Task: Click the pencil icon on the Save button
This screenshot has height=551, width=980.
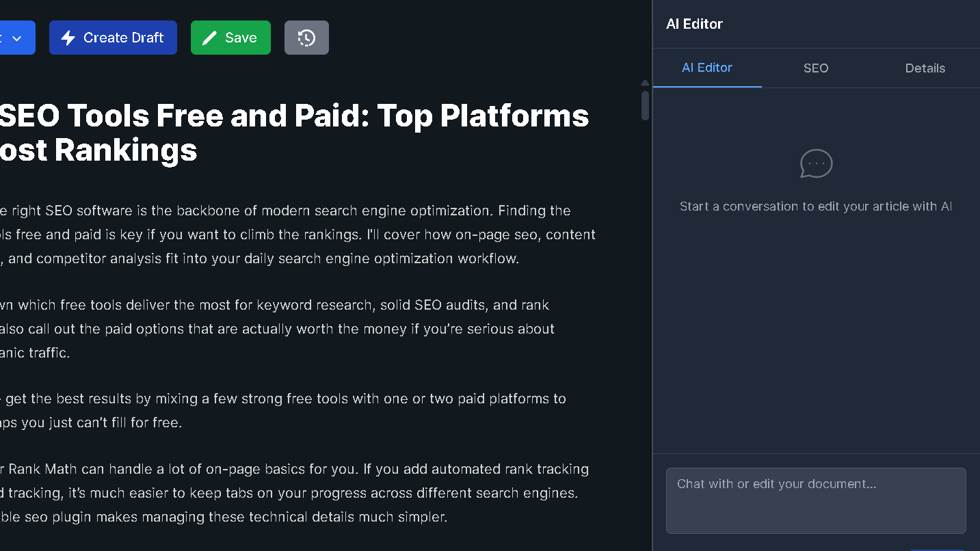Action: 210,38
